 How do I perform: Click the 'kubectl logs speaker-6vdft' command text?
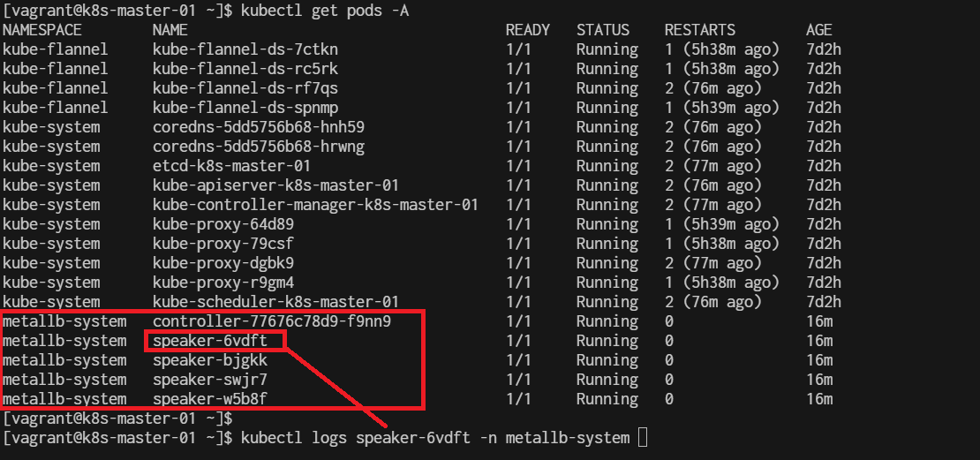coord(355,438)
